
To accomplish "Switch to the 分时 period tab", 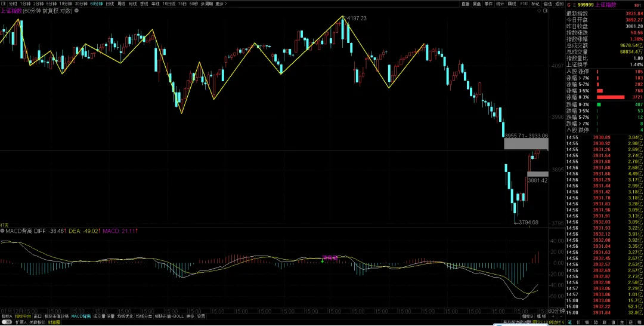I will (13, 4).
